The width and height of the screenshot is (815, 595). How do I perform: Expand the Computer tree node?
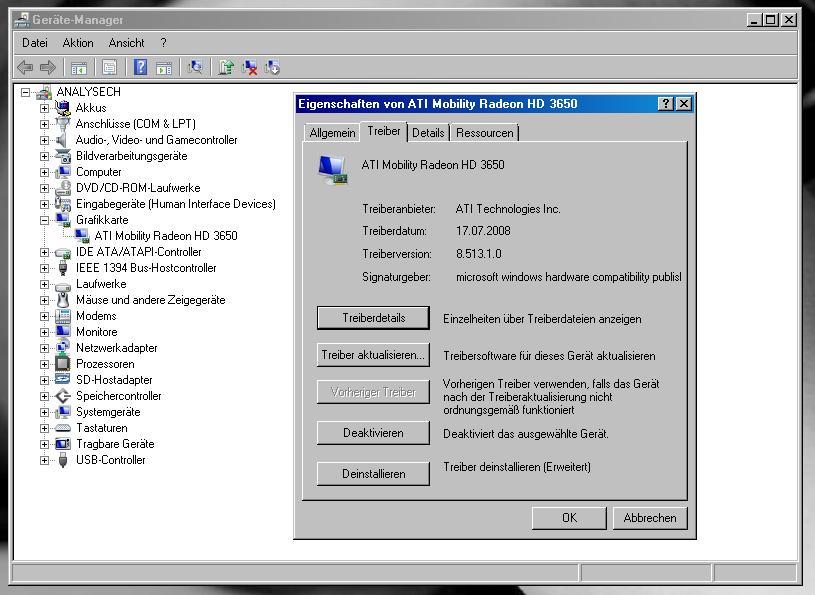pyautogui.click(x=45, y=173)
